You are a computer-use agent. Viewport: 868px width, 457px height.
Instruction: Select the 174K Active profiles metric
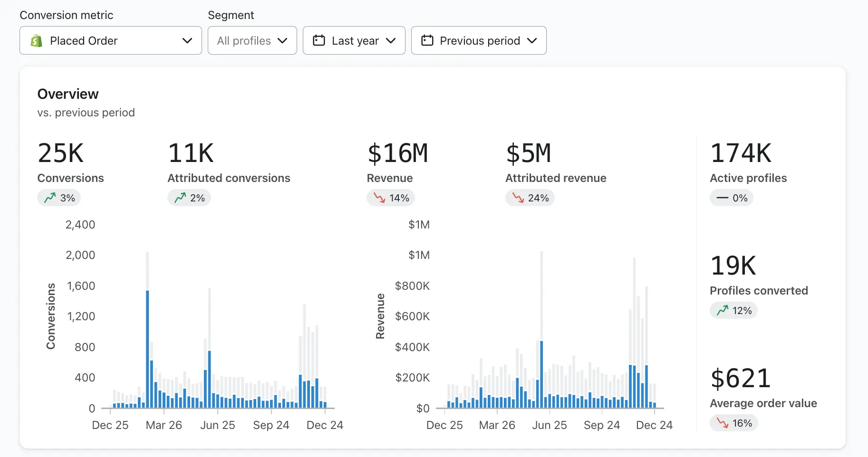click(741, 153)
